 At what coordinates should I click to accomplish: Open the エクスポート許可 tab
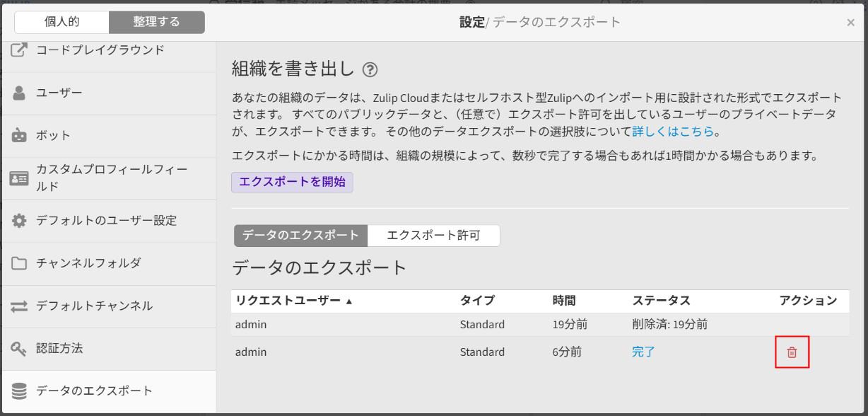click(x=434, y=236)
